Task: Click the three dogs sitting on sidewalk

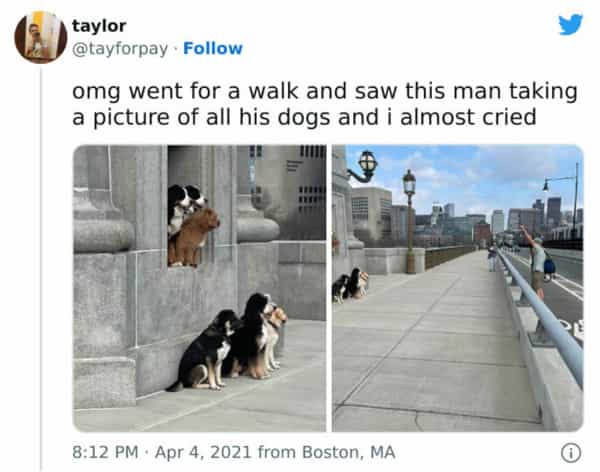Action: (x=228, y=342)
